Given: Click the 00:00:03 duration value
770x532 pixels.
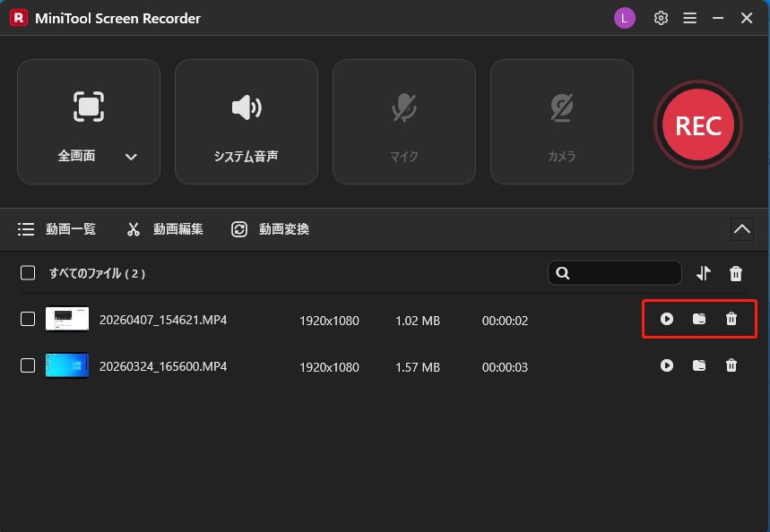Looking at the screenshot, I should [505, 367].
